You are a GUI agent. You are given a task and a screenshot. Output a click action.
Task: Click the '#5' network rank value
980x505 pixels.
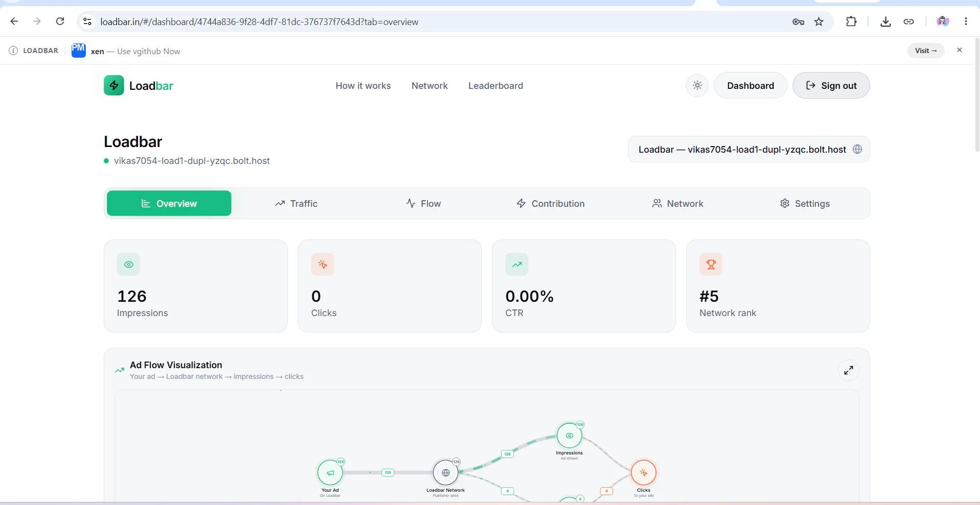[x=709, y=296]
